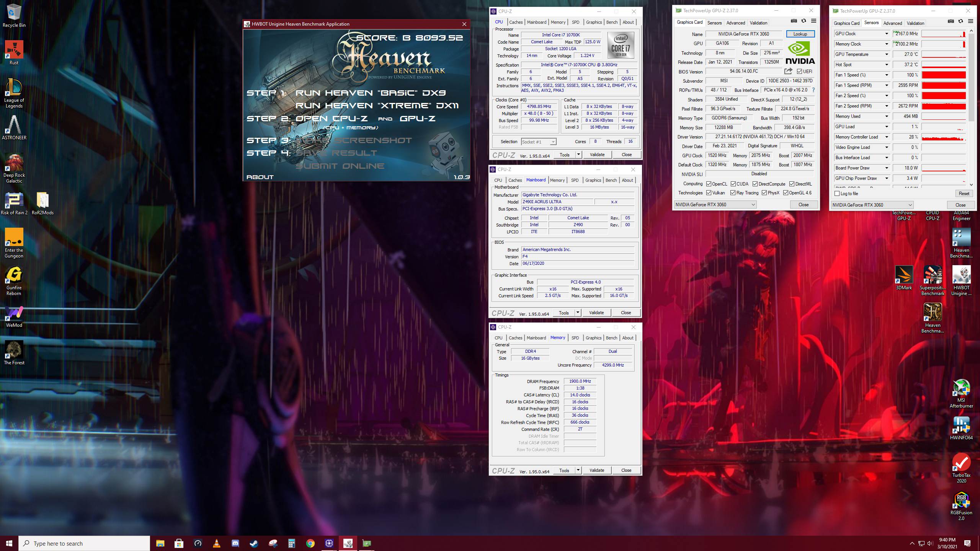Toggle the DirectML checkbox
This screenshot has width=980, height=551.
[792, 184]
